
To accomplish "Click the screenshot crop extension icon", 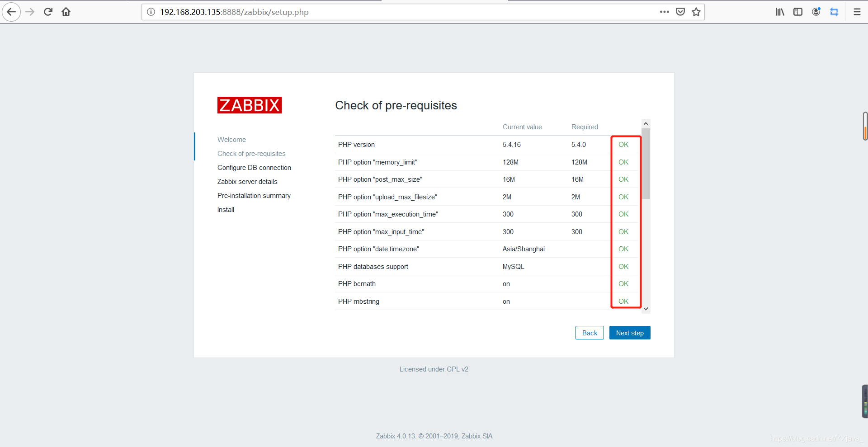I will click(834, 12).
